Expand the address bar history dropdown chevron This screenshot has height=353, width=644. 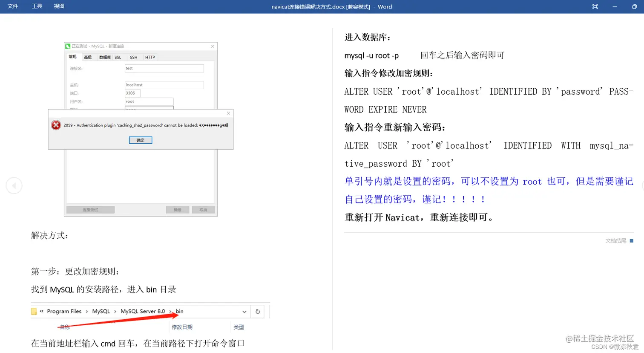point(244,312)
